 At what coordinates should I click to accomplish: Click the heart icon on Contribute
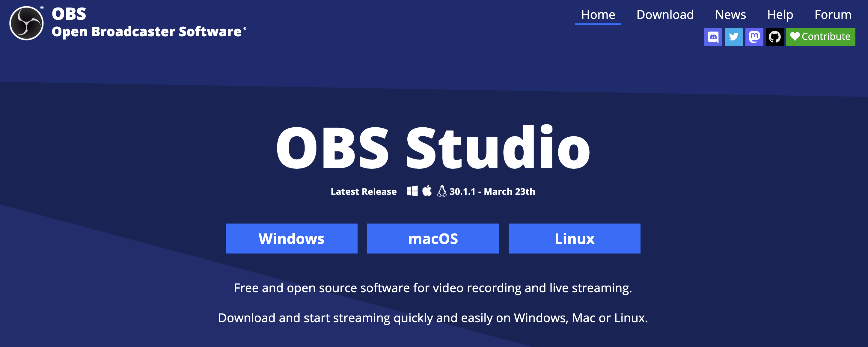[795, 36]
